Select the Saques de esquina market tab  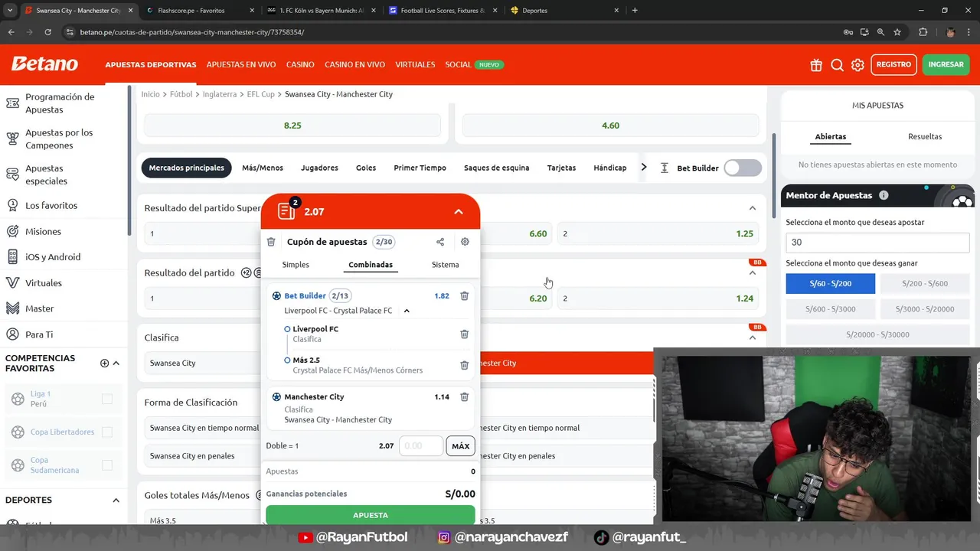[x=496, y=168]
